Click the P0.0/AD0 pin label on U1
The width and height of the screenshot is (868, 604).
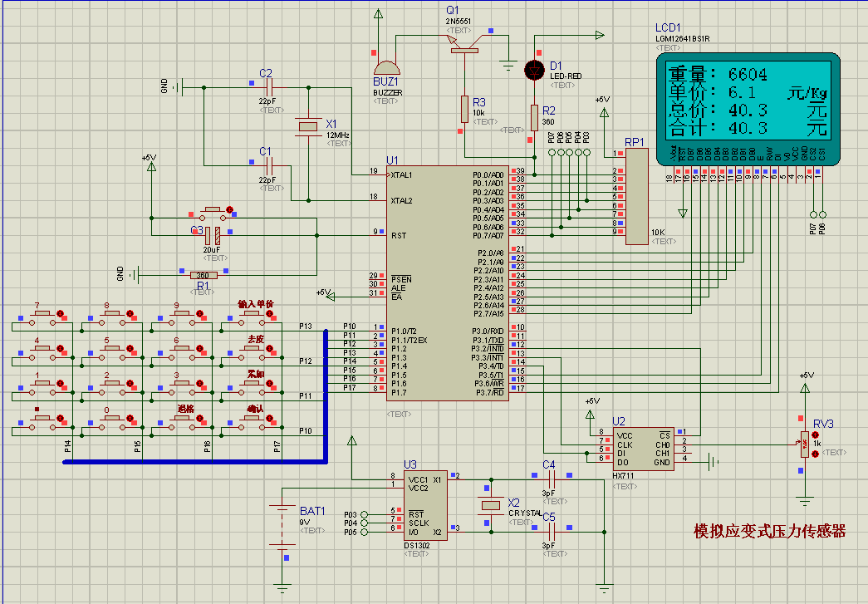[488, 175]
